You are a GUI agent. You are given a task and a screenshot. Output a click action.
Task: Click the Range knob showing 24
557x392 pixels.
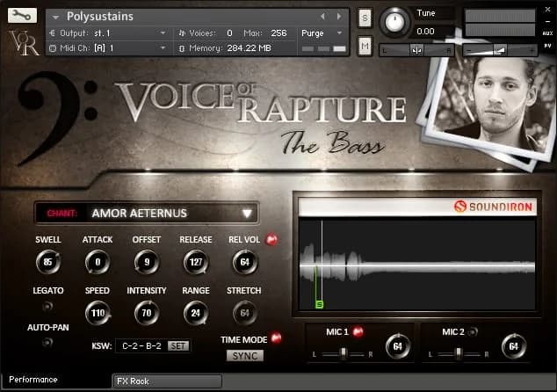point(196,313)
